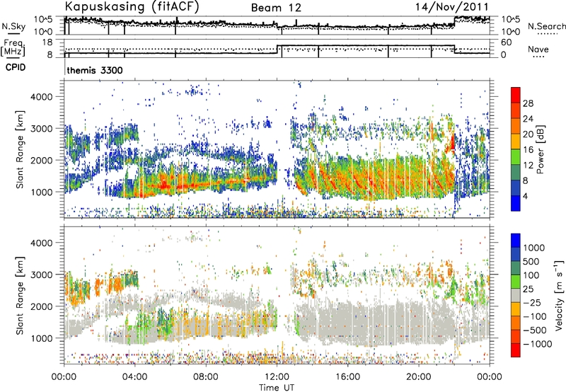Click 'Slant Range [km]' label of the velocity panel
The height and width of the screenshot is (392, 566).
20,295
